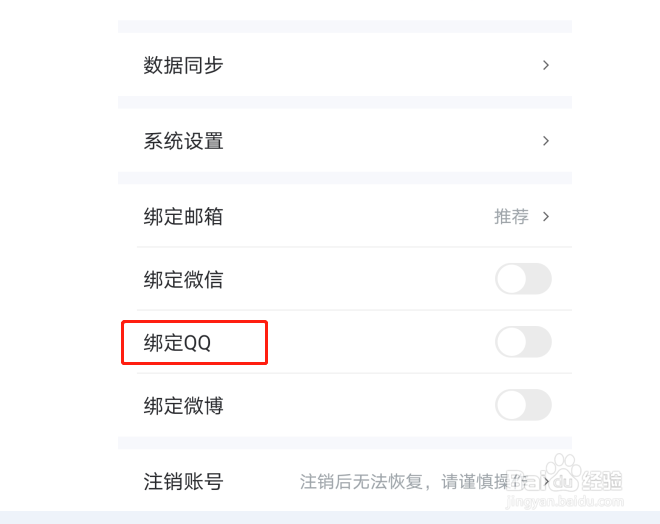The width and height of the screenshot is (660, 524).
Task: Click the 注销账号 row chevron arrow
Action: (x=546, y=481)
